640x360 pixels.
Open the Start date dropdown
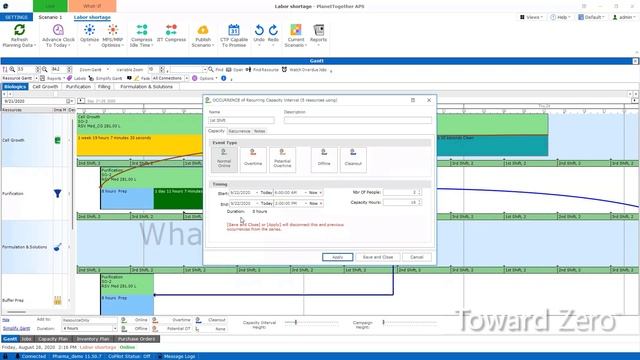coord(257,193)
